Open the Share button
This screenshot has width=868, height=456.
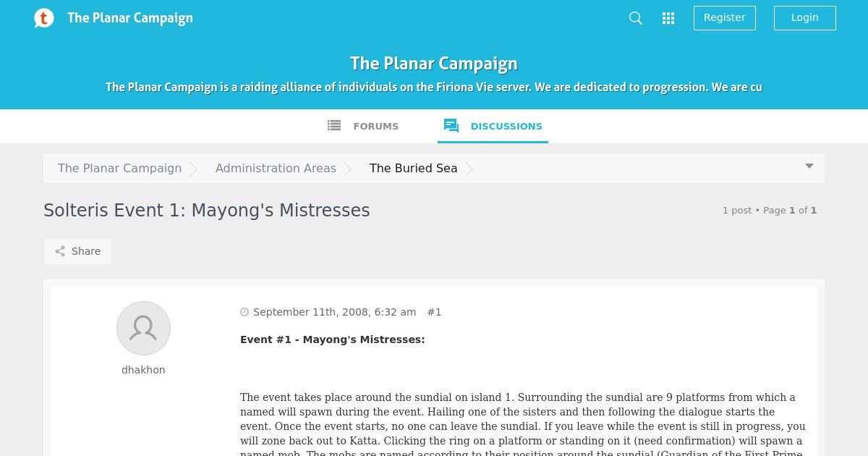[77, 251]
